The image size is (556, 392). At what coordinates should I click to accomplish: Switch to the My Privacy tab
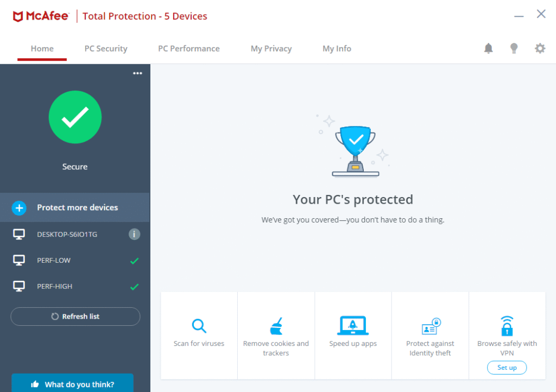pos(271,48)
